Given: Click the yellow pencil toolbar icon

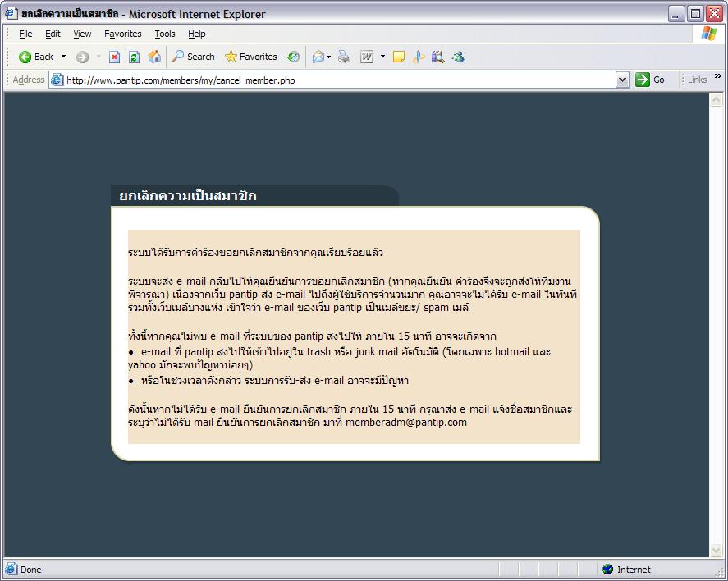Looking at the screenshot, I should [x=419, y=57].
